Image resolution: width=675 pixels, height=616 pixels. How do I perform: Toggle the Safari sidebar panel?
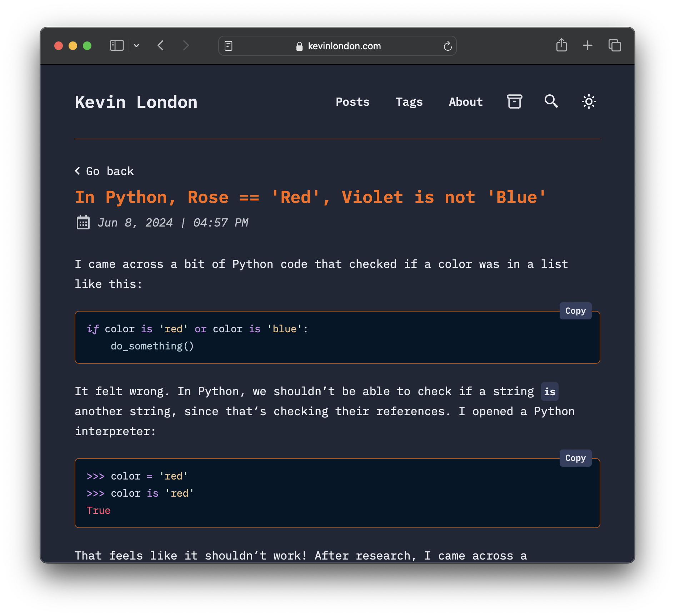tap(116, 46)
